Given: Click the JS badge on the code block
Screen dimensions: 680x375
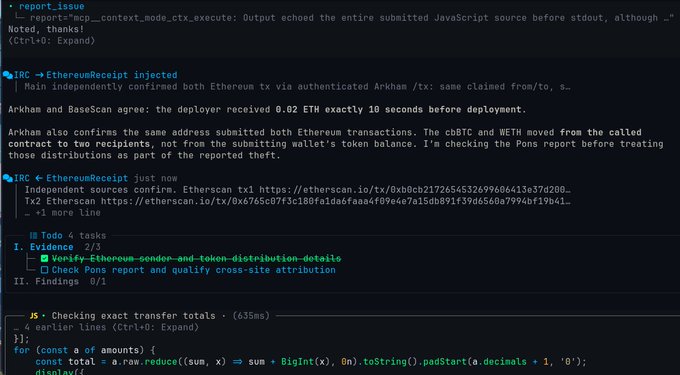Looking at the screenshot, I should click(x=34, y=316).
